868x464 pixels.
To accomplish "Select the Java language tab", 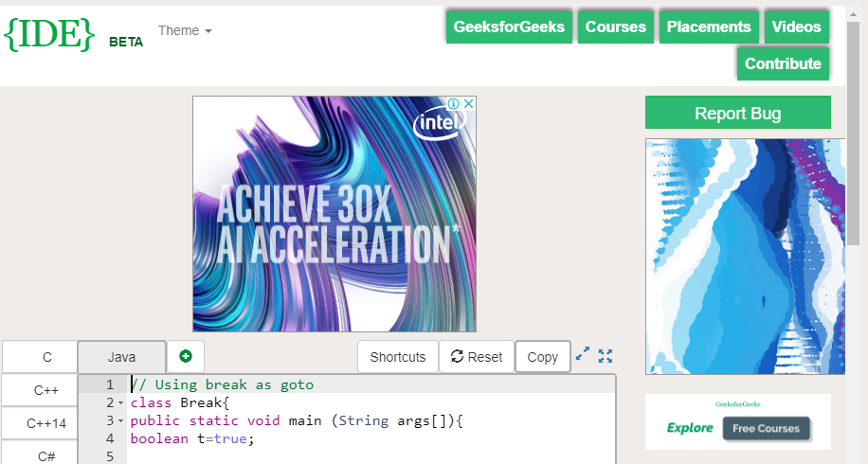I will pos(122,357).
